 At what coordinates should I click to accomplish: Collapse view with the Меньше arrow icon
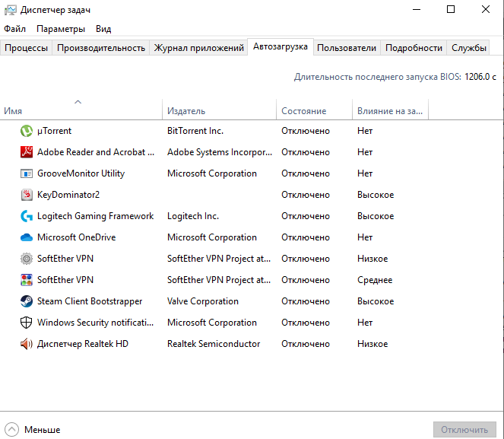pos(11,429)
